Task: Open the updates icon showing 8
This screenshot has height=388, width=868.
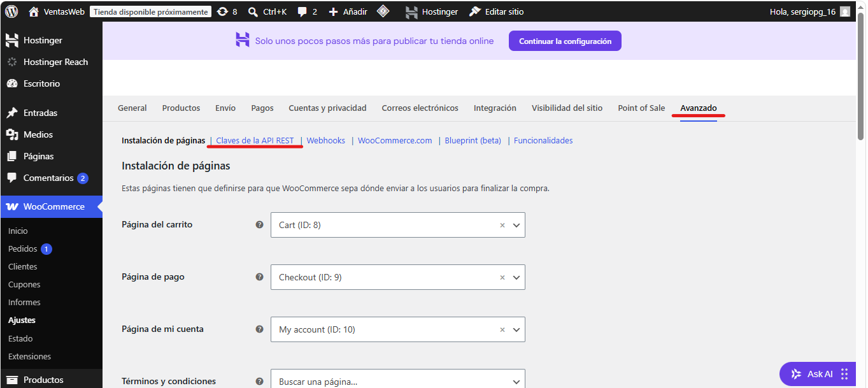Action: tap(222, 11)
